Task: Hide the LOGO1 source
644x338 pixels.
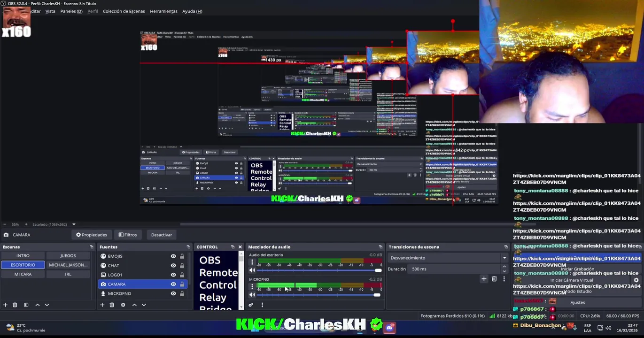Action: (x=173, y=275)
